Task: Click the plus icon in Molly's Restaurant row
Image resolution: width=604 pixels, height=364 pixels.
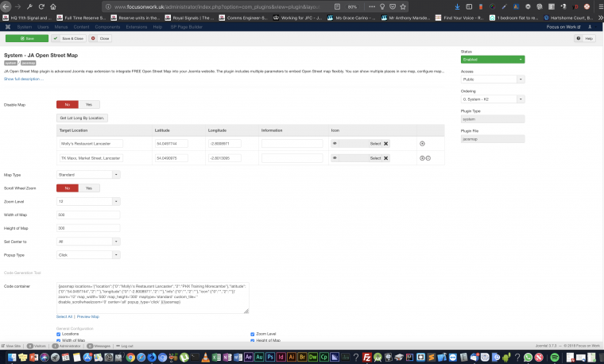Action: click(422, 144)
